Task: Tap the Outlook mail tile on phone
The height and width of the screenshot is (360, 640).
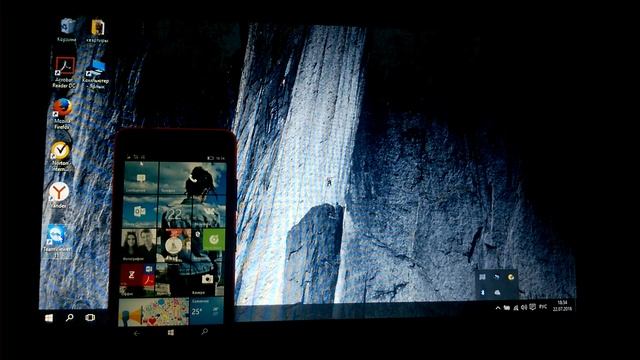Action: 140,211
